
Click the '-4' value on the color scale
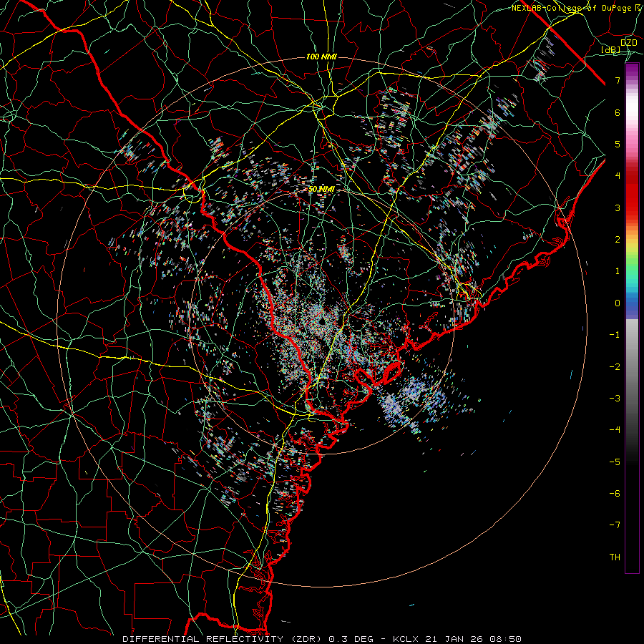point(615,430)
